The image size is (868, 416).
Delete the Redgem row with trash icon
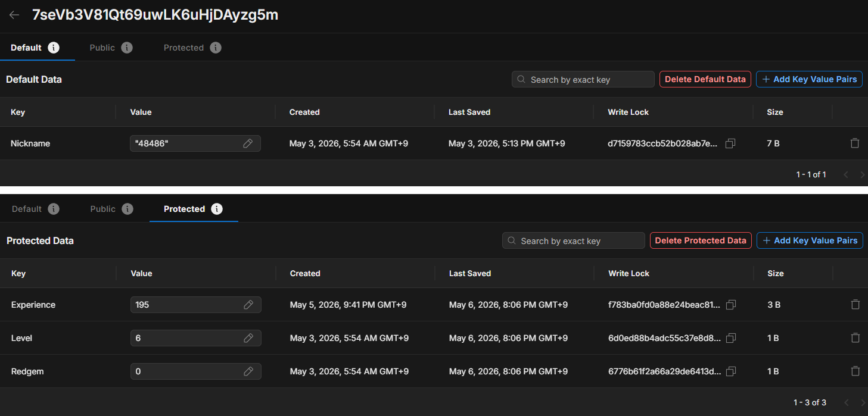tap(855, 371)
